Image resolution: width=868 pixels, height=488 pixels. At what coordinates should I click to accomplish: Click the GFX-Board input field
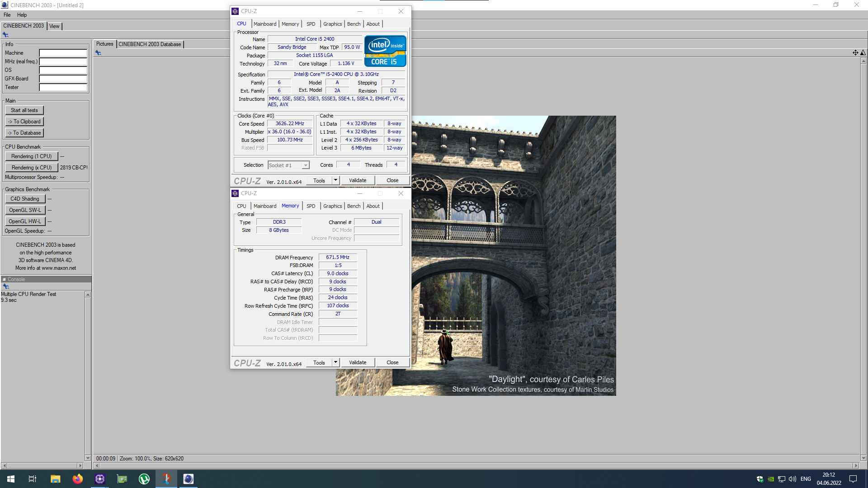click(x=63, y=79)
